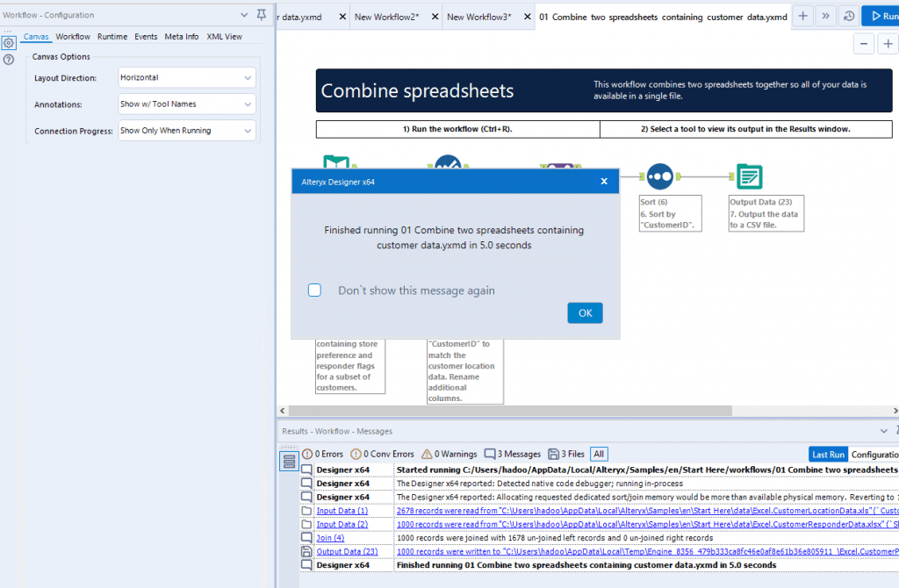Switch to New Workflow3 document tab
This screenshot has height=588, width=899.
coord(479,17)
